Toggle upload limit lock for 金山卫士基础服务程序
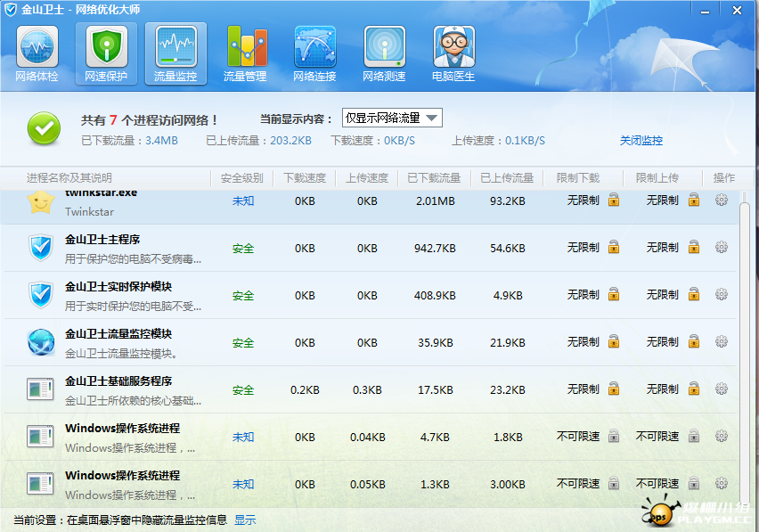This screenshot has height=532, width=759. [x=693, y=389]
